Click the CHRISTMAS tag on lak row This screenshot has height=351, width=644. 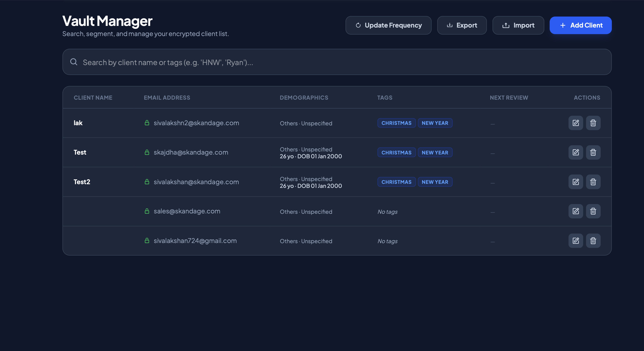[396, 123]
